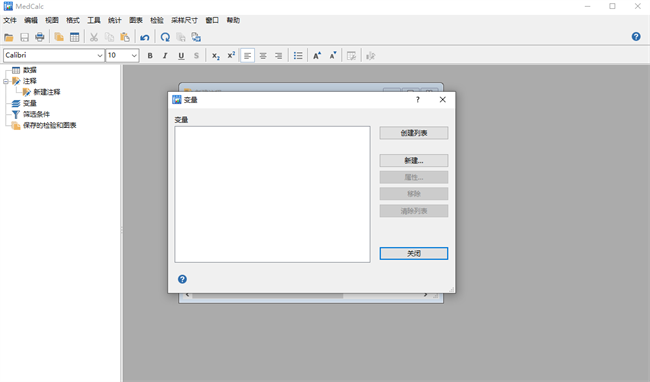Toggle Superscript formatting
The image size is (650, 382).
coord(231,56)
